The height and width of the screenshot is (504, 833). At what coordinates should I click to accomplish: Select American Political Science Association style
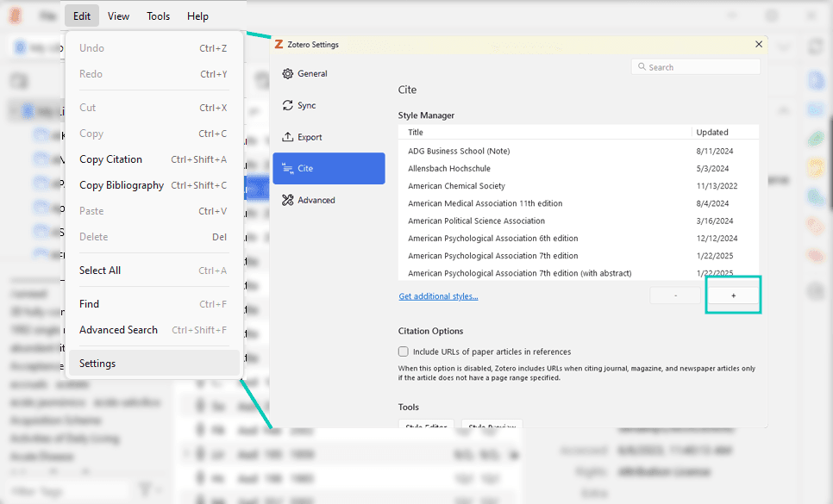579,221
